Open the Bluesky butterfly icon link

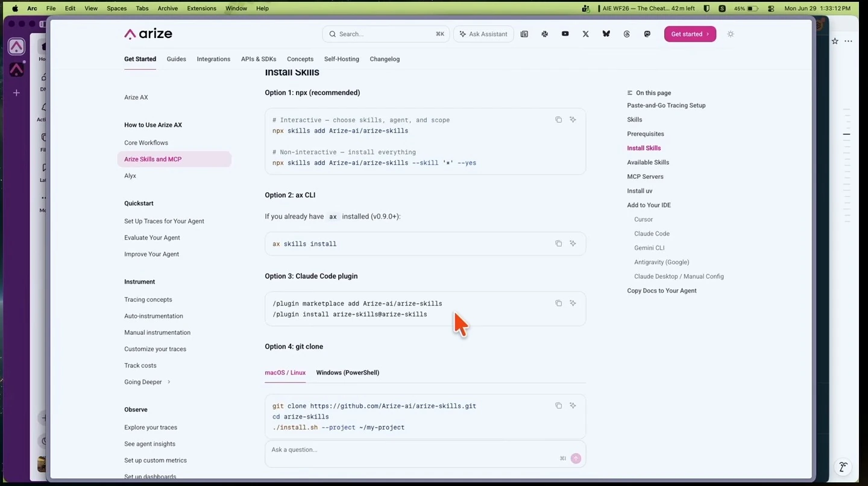[606, 34]
